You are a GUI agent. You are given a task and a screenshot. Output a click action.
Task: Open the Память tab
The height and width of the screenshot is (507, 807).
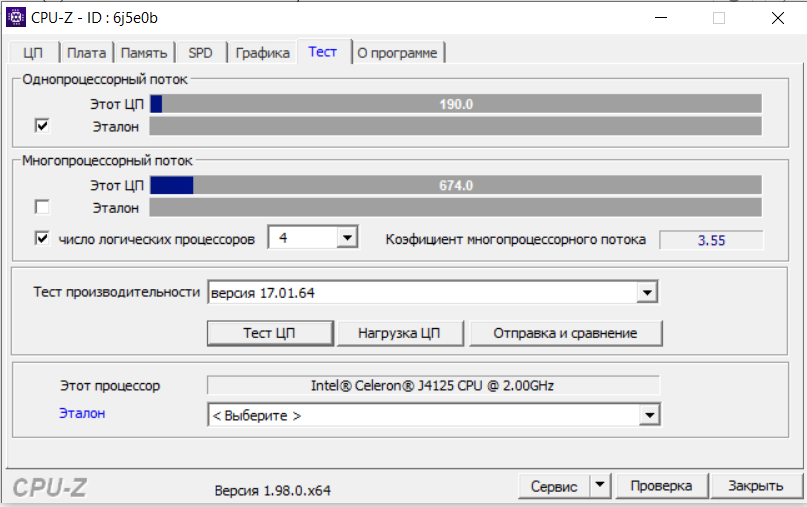coord(144,53)
